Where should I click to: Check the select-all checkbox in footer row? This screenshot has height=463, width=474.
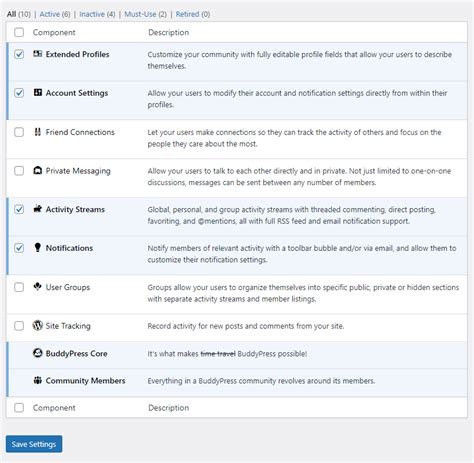click(x=19, y=408)
